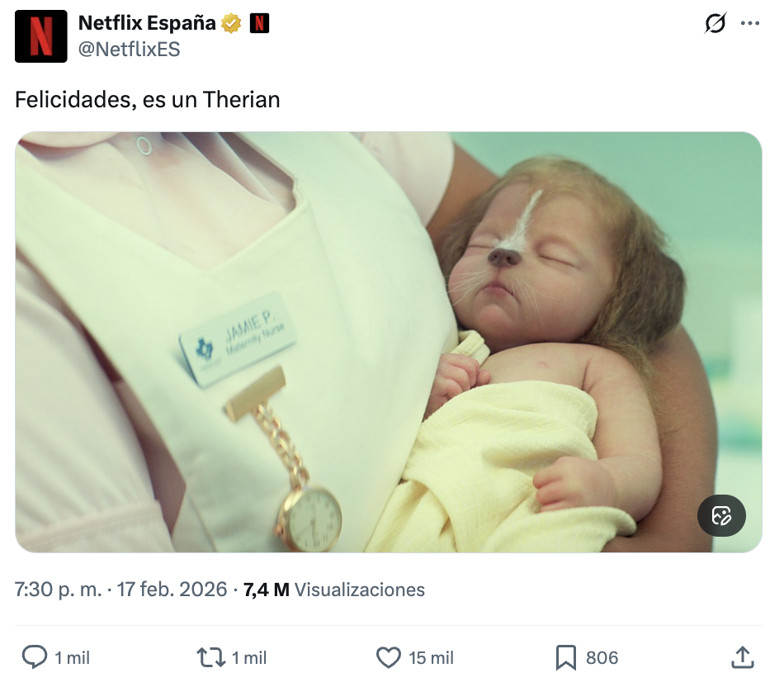This screenshot has height=687, width=784.
Task: Open the Netflix España profile avatar
Action: point(40,36)
